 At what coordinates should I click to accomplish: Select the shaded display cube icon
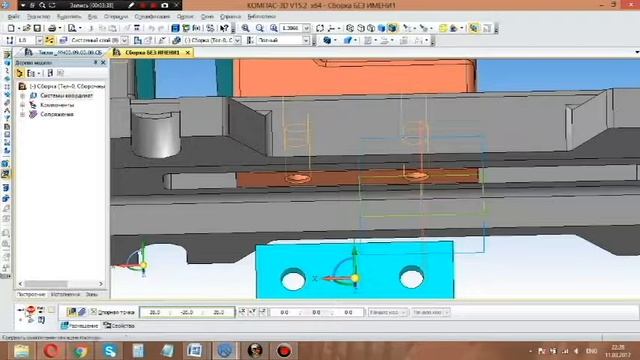382,28
